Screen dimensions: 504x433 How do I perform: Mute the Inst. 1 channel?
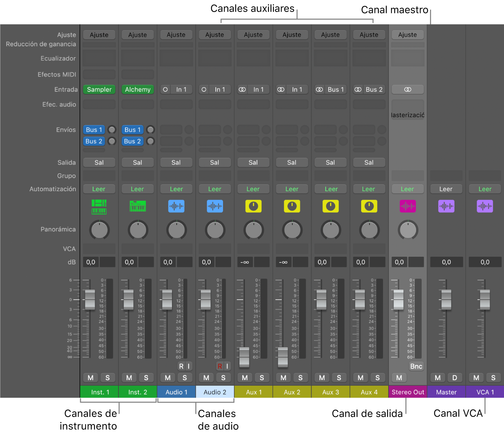coord(91,378)
